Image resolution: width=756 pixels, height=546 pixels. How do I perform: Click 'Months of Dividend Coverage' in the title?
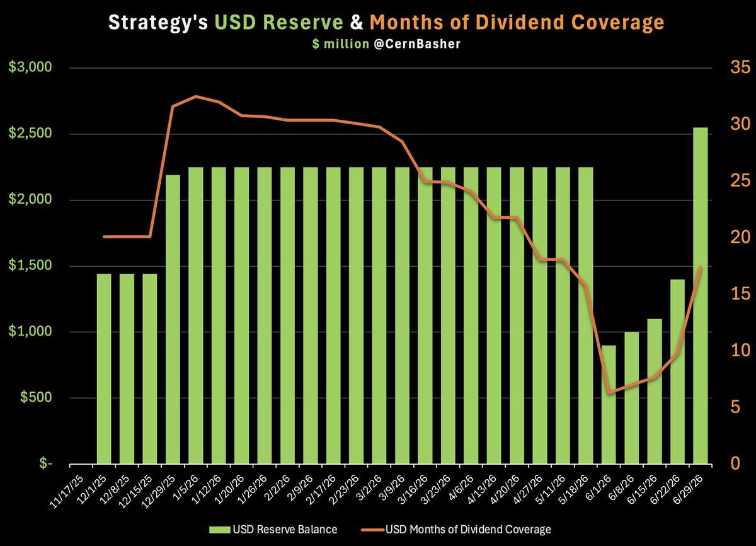[517, 23]
